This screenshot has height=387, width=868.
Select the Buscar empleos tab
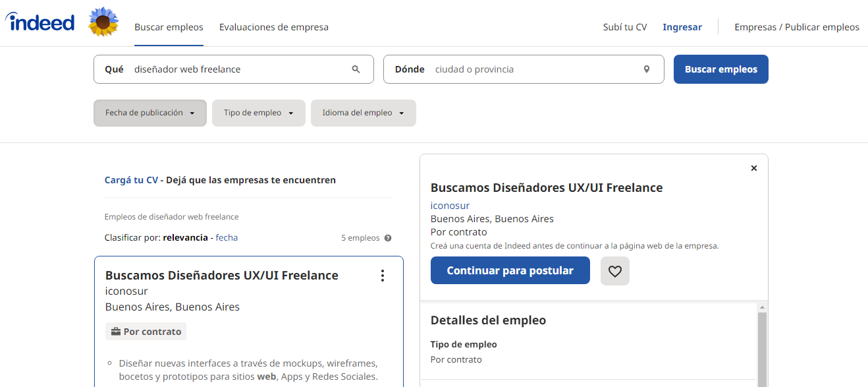[x=169, y=27]
